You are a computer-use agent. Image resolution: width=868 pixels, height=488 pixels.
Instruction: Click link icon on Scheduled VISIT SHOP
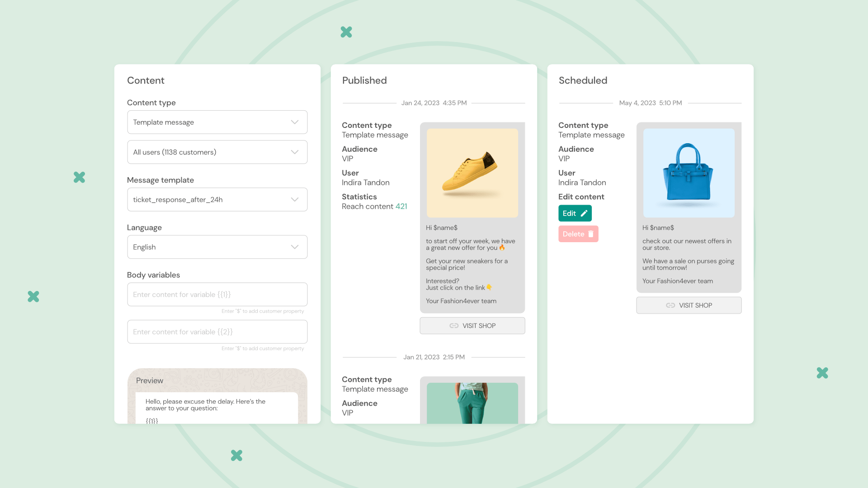(670, 305)
